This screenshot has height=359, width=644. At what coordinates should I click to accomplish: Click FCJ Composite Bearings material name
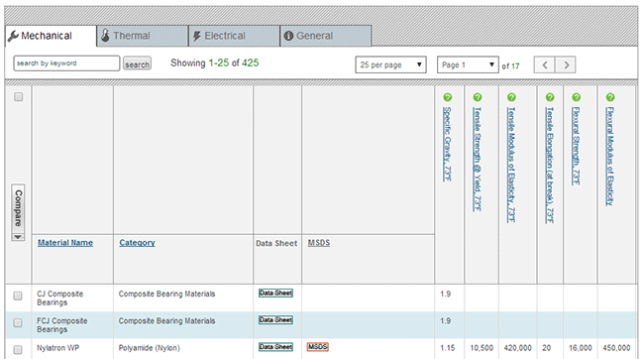coord(62,325)
